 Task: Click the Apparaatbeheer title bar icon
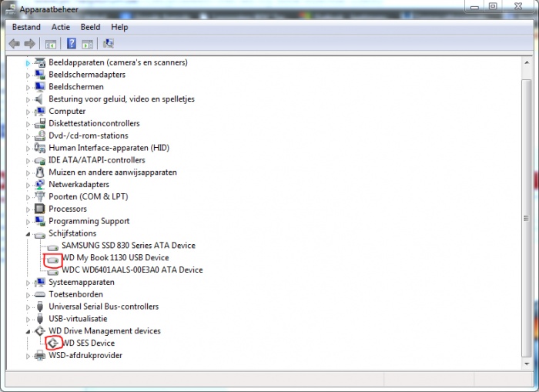coord(10,9)
